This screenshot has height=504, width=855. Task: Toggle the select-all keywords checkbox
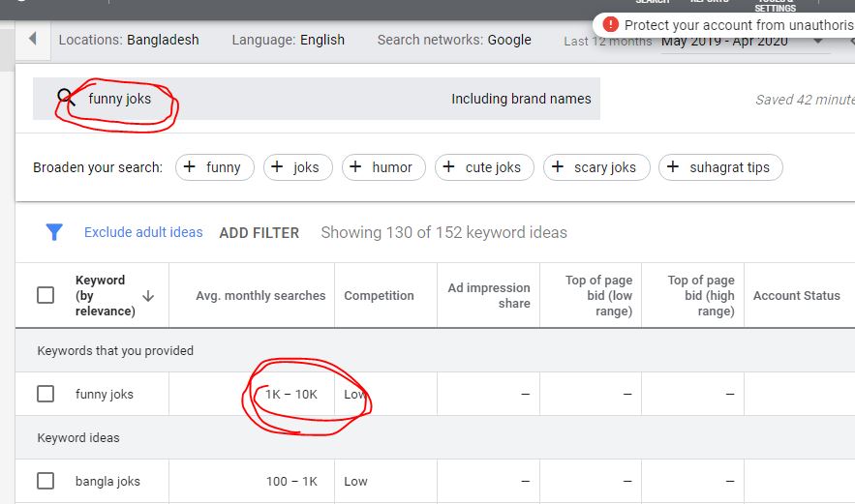coord(46,295)
